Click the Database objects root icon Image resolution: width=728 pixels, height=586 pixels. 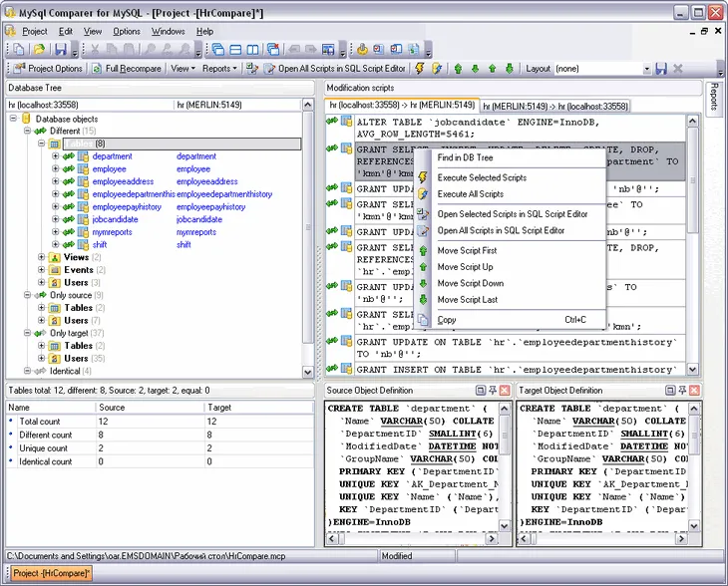pyautogui.click(x=26, y=119)
